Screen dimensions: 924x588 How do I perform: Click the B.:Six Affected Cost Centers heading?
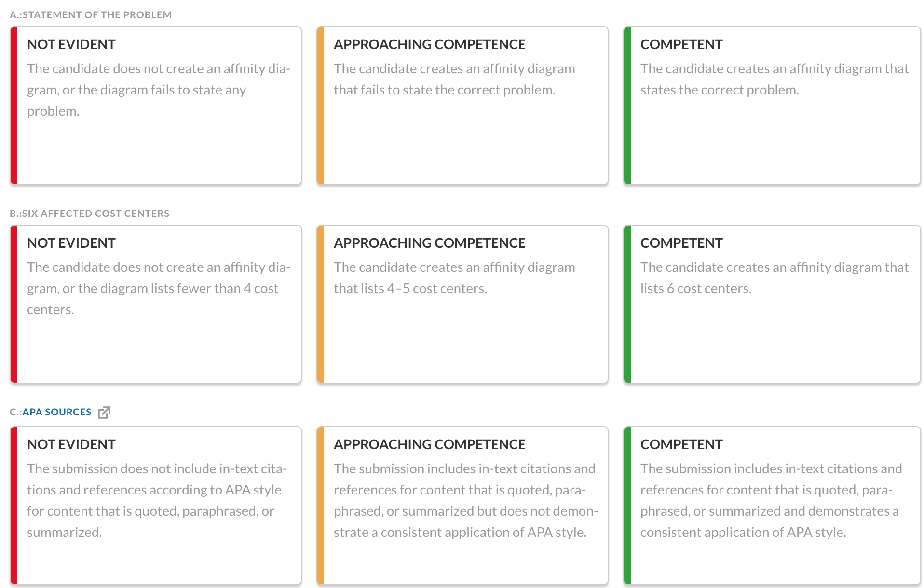[90, 214]
